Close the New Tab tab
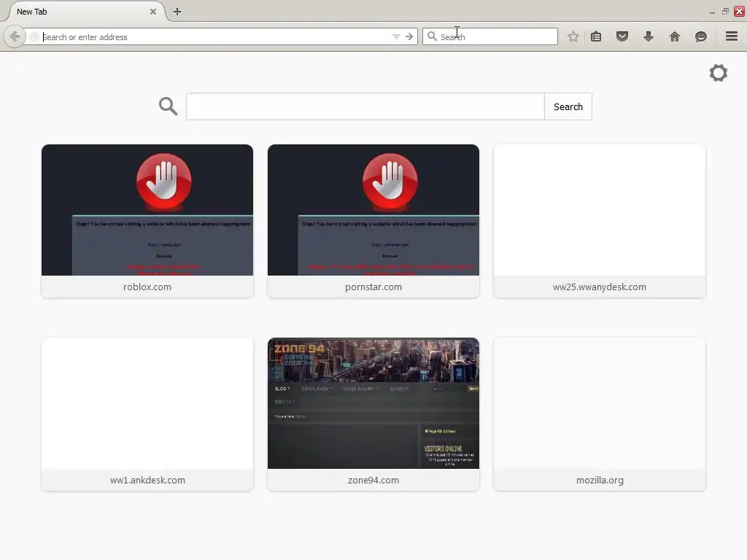The image size is (747, 560). (x=153, y=12)
